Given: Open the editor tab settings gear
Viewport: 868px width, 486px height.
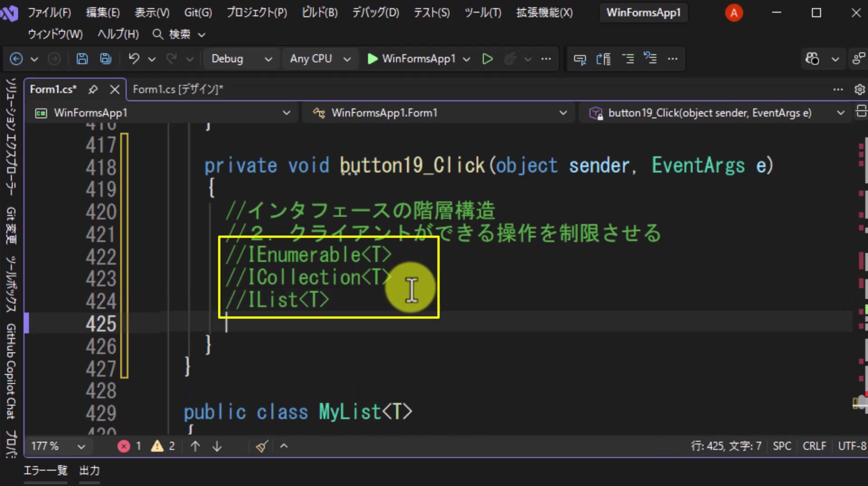Looking at the screenshot, I should coord(859,89).
